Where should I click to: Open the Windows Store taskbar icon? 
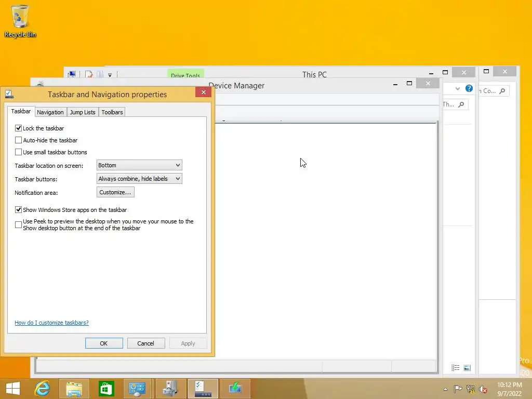[106, 389]
